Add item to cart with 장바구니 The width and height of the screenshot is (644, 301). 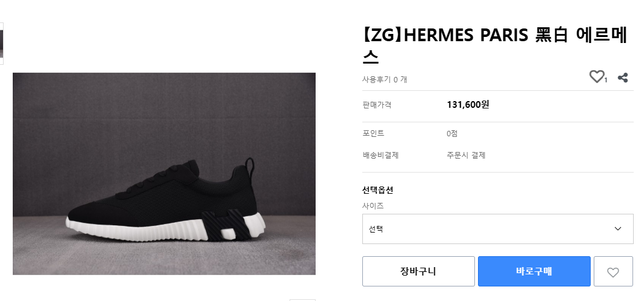click(x=418, y=271)
